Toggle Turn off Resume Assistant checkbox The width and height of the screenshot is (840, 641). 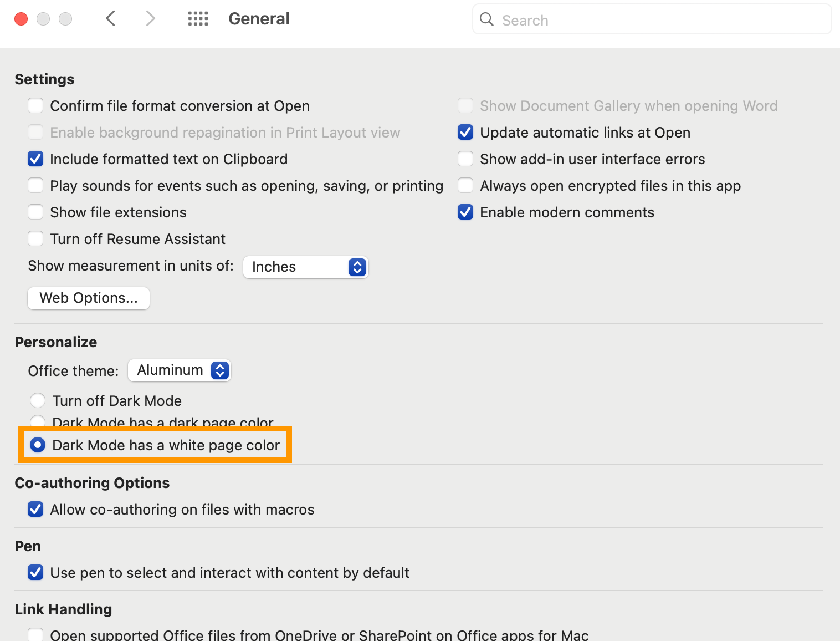tap(35, 238)
